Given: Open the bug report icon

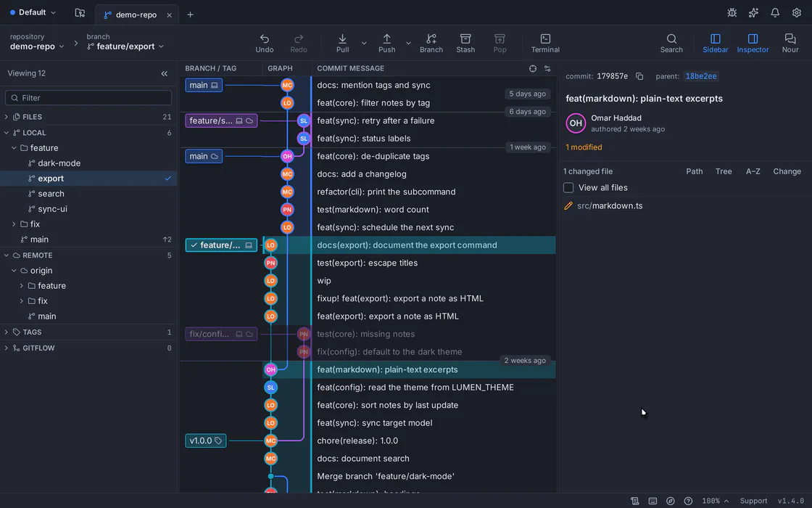Looking at the screenshot, I should click(732, 13).
